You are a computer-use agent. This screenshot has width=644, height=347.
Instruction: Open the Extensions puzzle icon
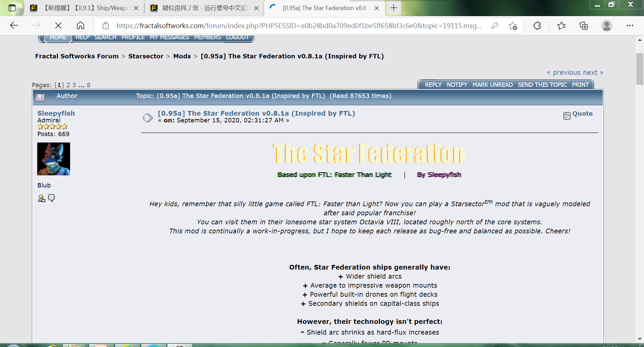(x=537, y=26)
